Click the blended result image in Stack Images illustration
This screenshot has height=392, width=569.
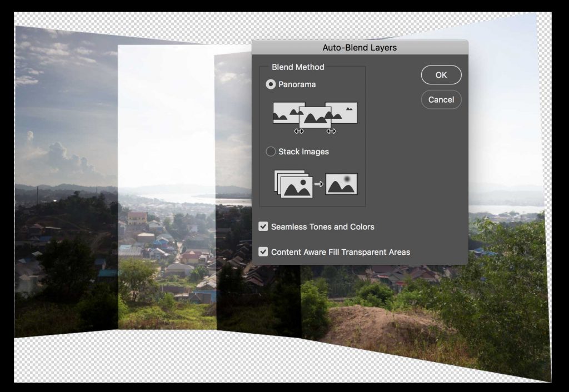coord(342,184)
